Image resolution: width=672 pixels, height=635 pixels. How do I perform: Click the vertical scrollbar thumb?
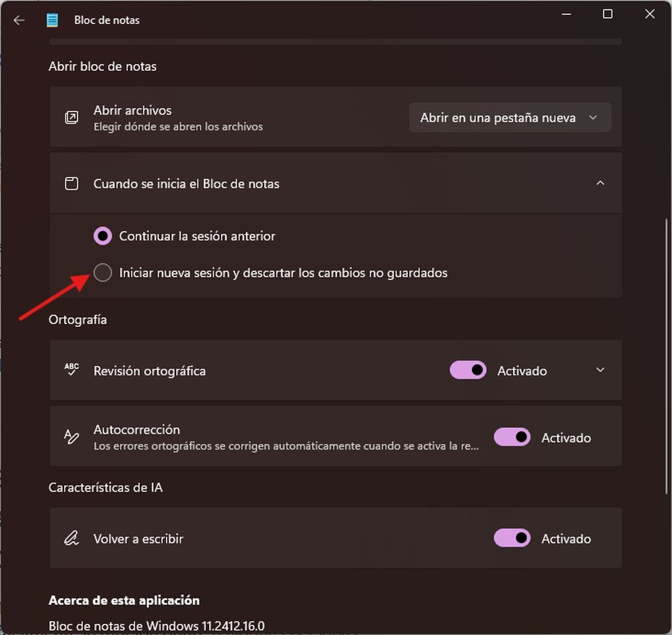pos(666,356)
